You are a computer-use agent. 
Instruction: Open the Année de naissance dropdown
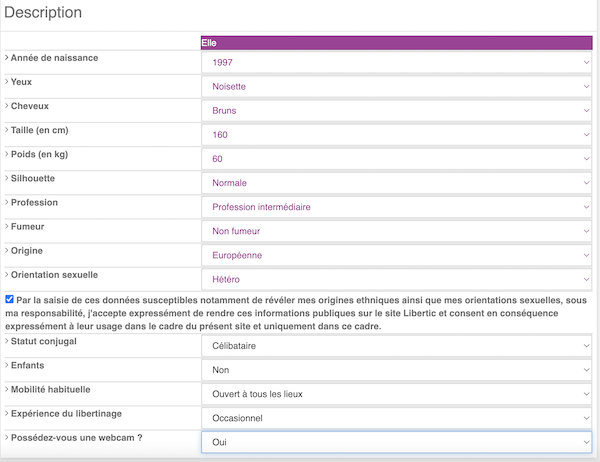[x=397, y=62]
